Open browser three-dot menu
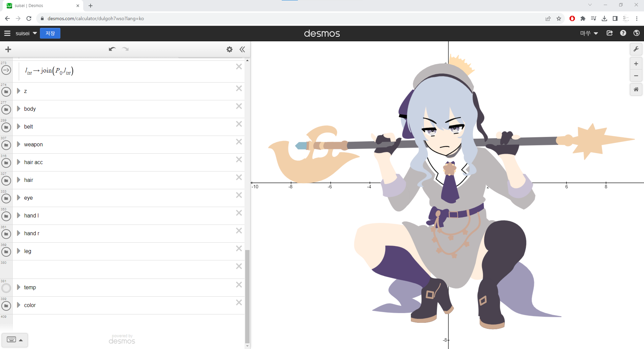644x349 pixels. tap(637, 18)
